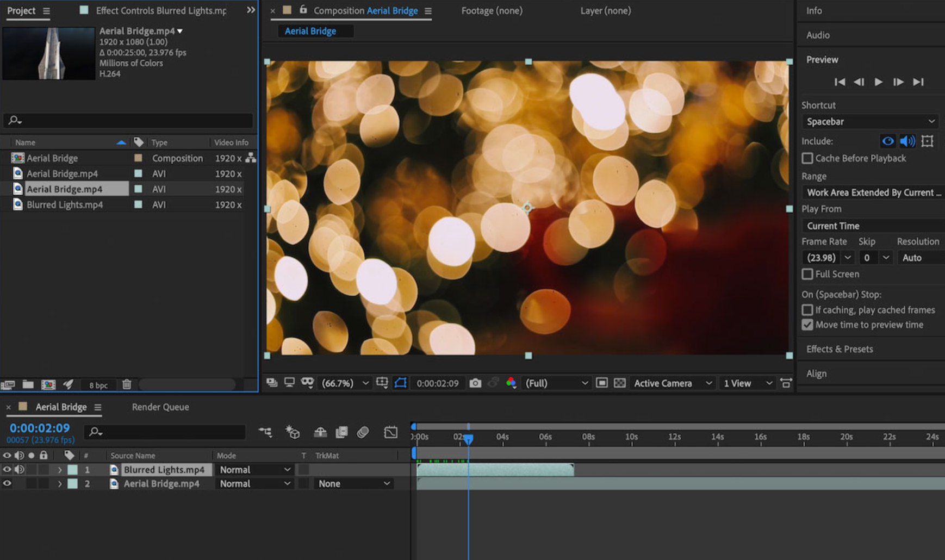The width and height of the screenshot is (945, 560).
Task: Enable Cache Before Playback checkbox
Action: point(807,158)
